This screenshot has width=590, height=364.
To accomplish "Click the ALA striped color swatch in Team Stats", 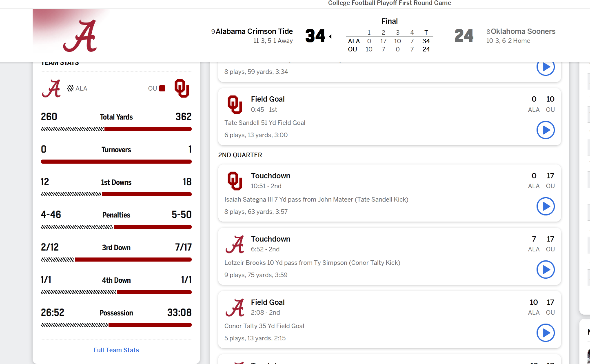I will [71, 88].
